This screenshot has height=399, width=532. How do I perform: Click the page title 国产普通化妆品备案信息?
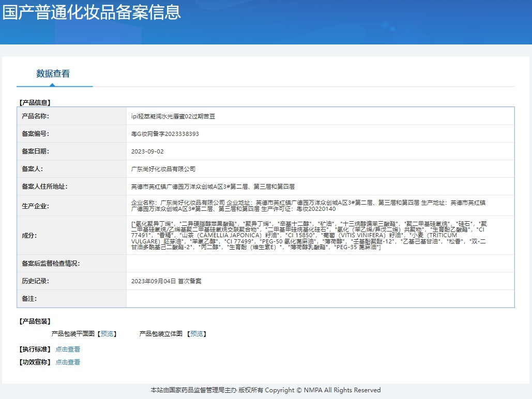[x=92, y=12]
